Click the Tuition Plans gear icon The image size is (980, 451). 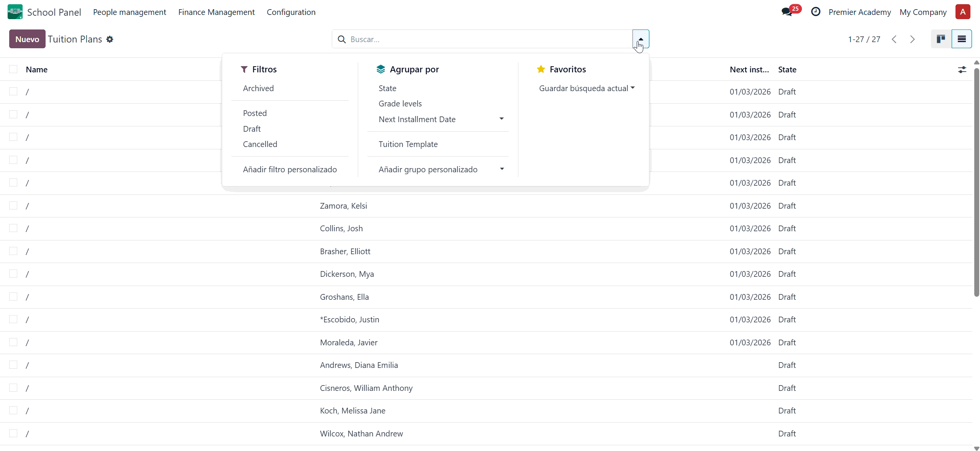tap(110, 39)
